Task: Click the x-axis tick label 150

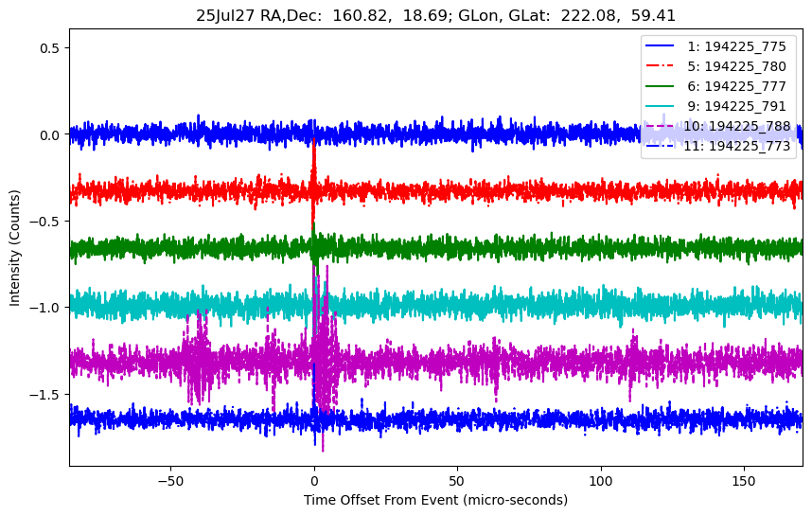Action: coord(744,481)
